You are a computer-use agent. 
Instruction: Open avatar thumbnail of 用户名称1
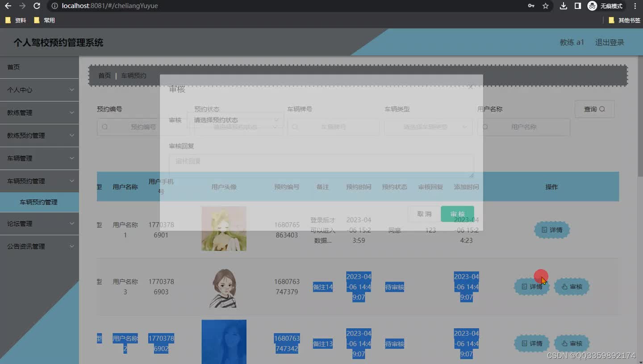224,228
